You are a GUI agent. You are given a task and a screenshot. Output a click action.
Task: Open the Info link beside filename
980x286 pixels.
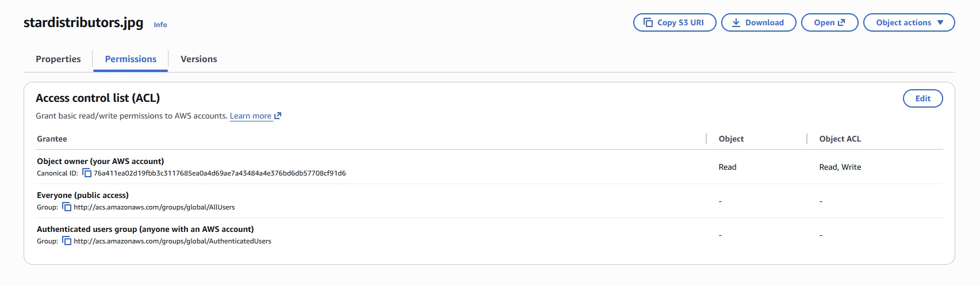coord(160,25)
